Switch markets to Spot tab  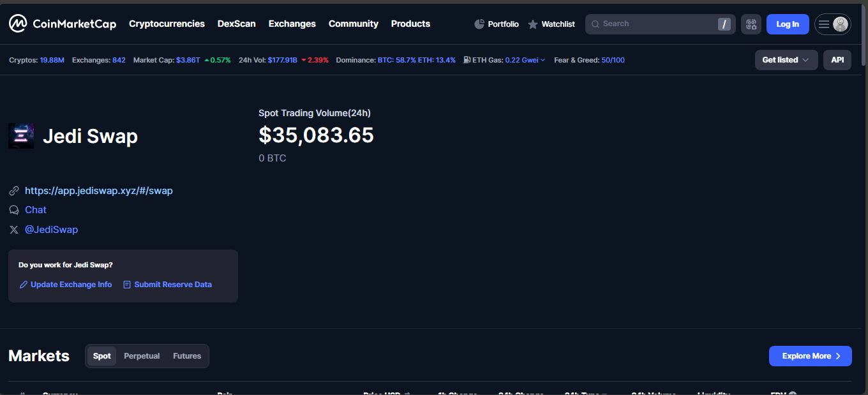point(102,356)
